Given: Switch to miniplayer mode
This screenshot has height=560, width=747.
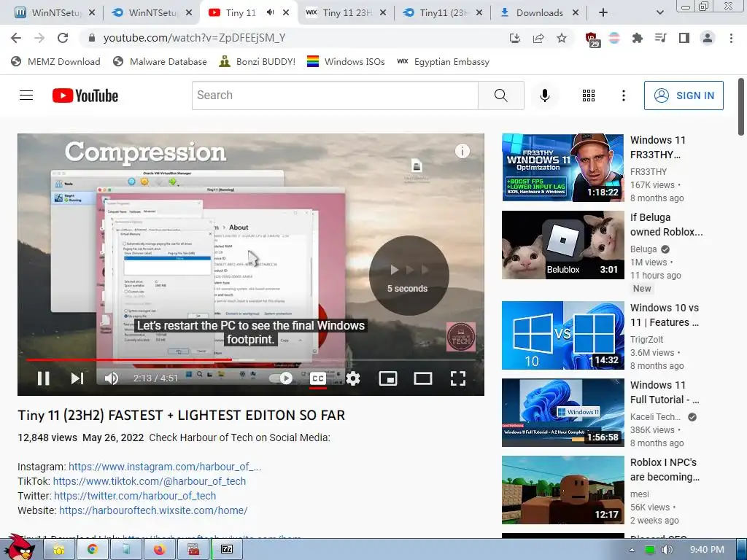Looking at the screenshot, I should [x=388, y=378].
